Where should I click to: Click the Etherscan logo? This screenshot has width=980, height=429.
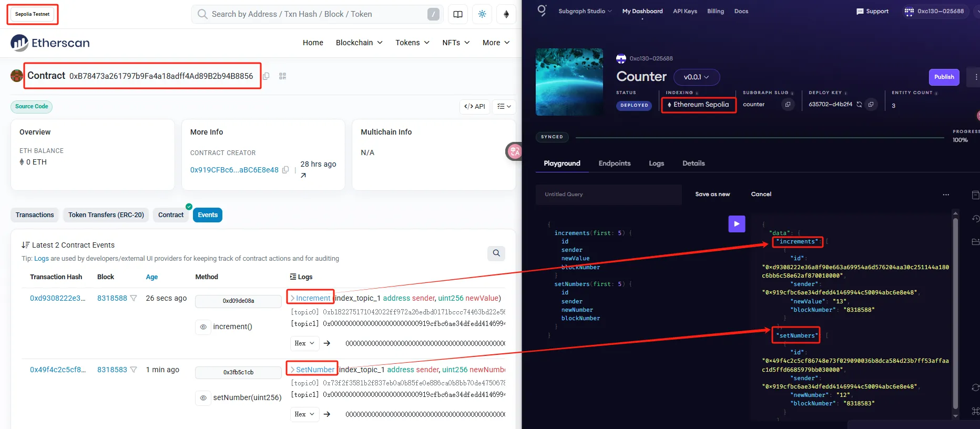50,43
